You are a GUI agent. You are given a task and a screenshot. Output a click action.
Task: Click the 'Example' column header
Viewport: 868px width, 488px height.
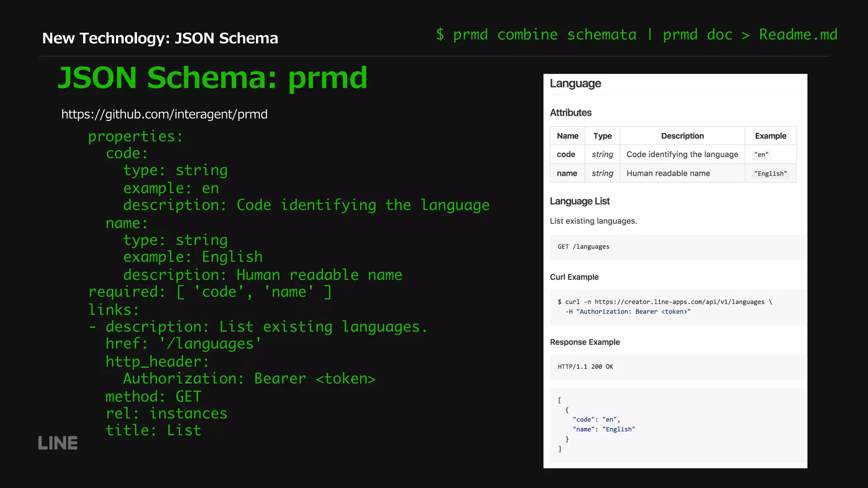tap(771, 136)
